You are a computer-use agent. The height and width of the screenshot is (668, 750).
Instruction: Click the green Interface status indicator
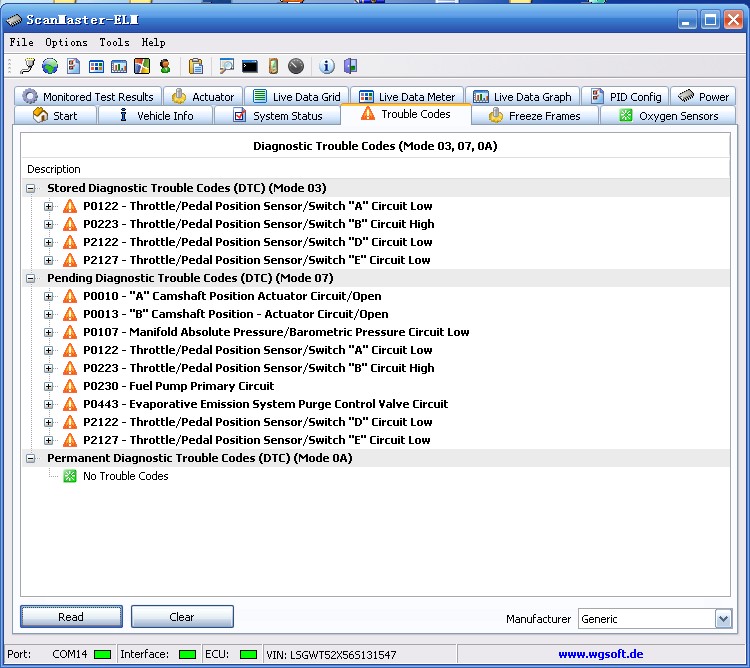(187, 654)
